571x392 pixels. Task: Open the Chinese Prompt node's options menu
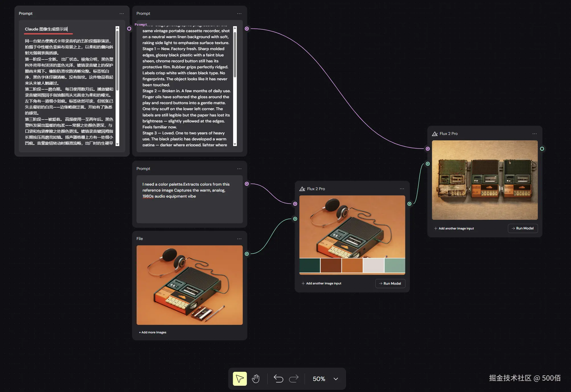(x=122, y=14)
